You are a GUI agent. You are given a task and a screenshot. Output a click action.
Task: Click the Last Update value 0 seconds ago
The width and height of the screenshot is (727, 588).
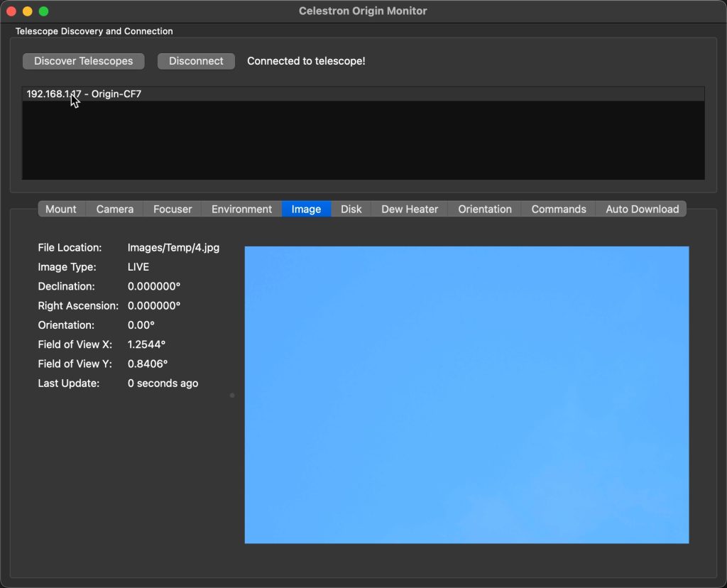click(163, 383)
